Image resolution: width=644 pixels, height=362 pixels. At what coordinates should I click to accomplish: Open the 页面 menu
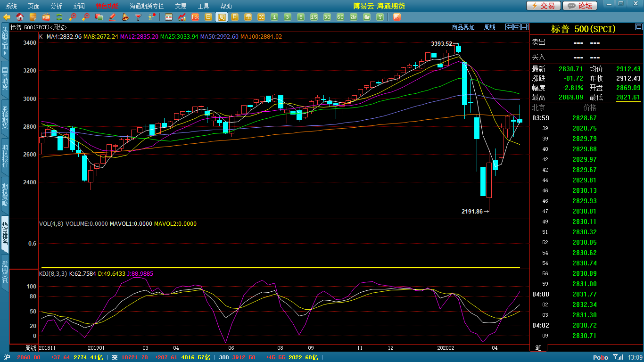33,6
